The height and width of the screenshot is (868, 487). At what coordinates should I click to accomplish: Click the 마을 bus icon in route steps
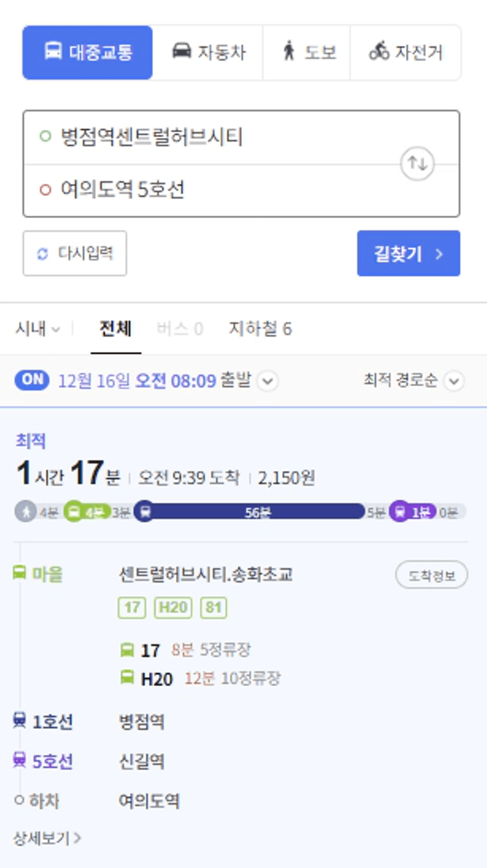(x=19, y=573)
